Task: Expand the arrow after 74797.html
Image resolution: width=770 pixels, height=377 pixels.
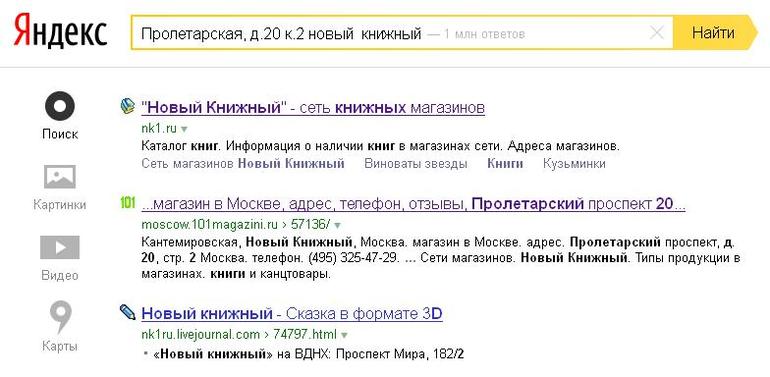Action: 344,336
